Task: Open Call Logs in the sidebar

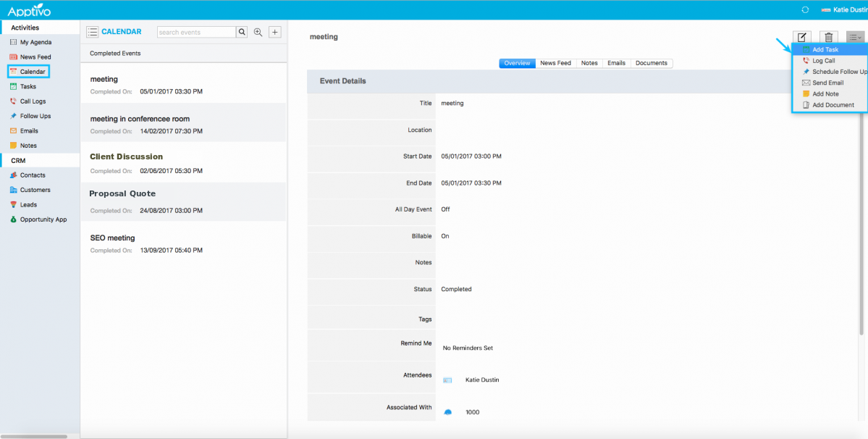Action: coord(33,101)
